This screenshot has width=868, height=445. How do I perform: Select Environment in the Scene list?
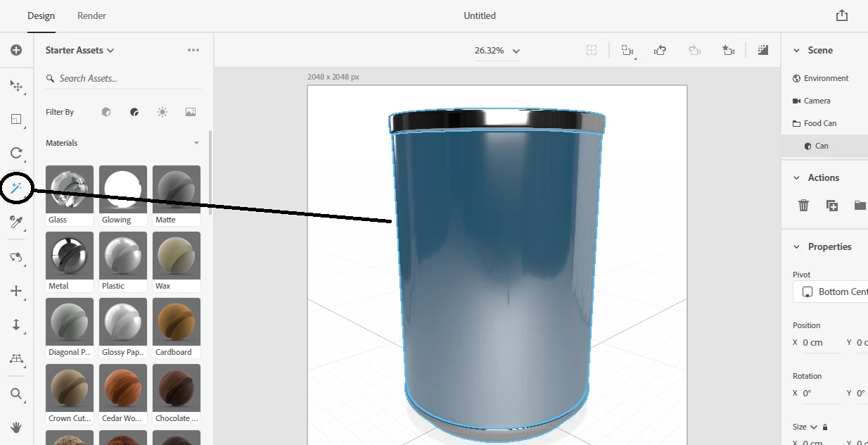824,78
